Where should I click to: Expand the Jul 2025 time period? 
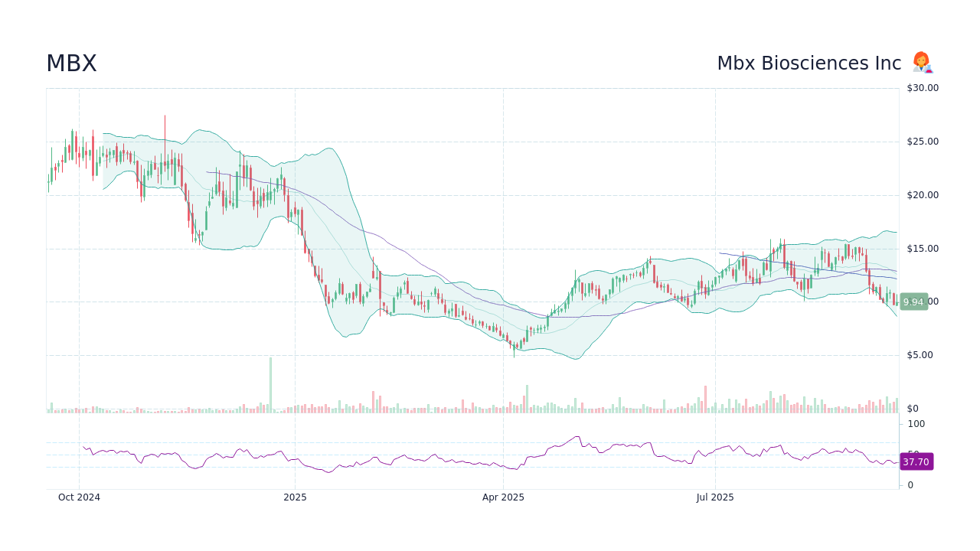click(716, 497)
